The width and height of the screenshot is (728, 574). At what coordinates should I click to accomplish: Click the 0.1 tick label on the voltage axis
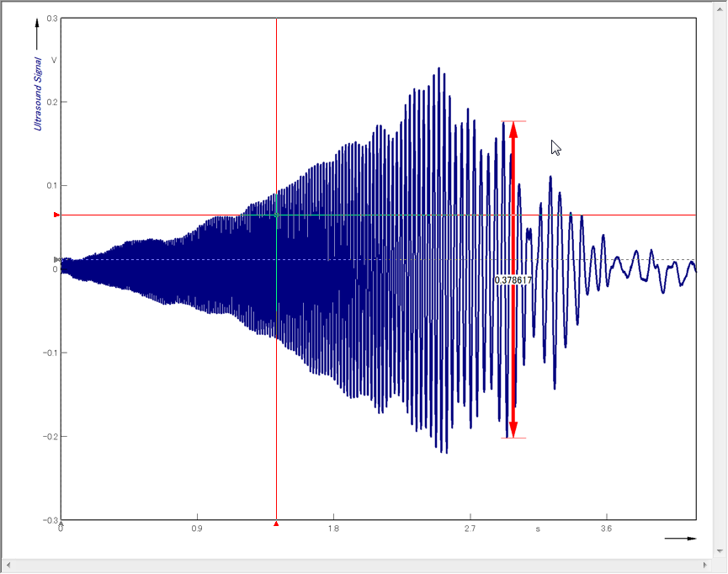click(x=52, y=186)
